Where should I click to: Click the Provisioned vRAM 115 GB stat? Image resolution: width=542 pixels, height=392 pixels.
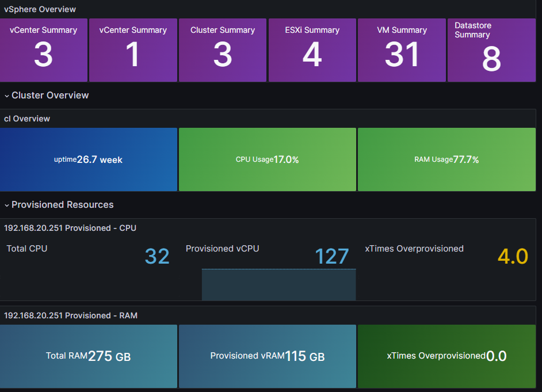tap(268, 356)
